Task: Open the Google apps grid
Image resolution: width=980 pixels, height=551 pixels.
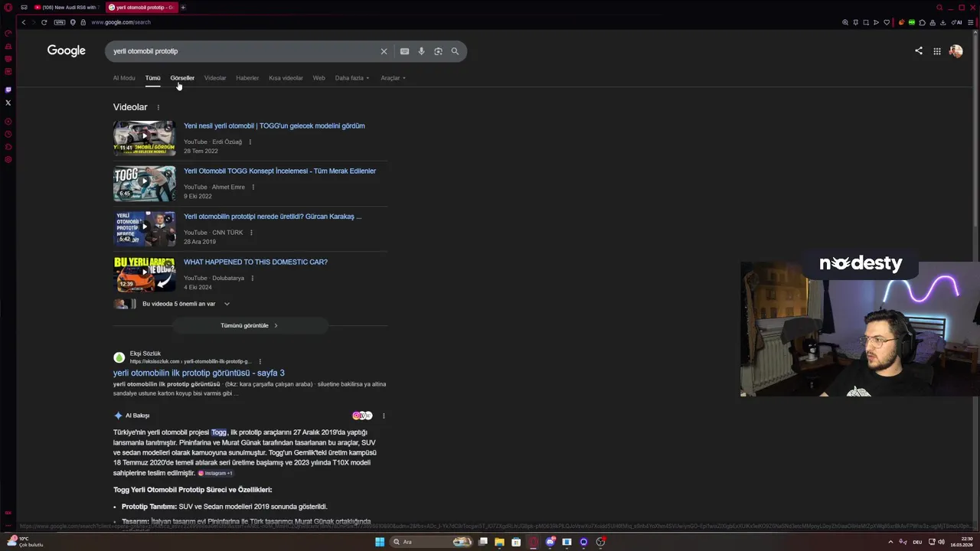Action: (937, 51)
